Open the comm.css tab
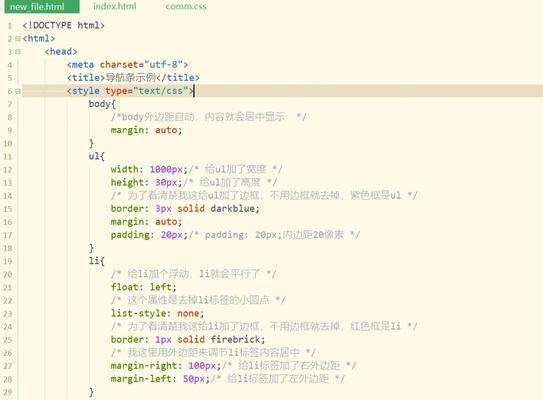Image resolution: width=543 pixels, height=400 pixels. coord(186,6)
